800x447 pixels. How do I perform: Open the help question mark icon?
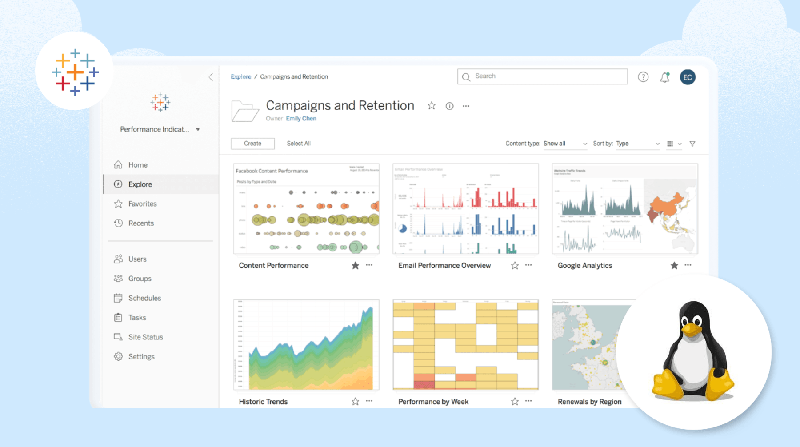(x=643, y=77)
